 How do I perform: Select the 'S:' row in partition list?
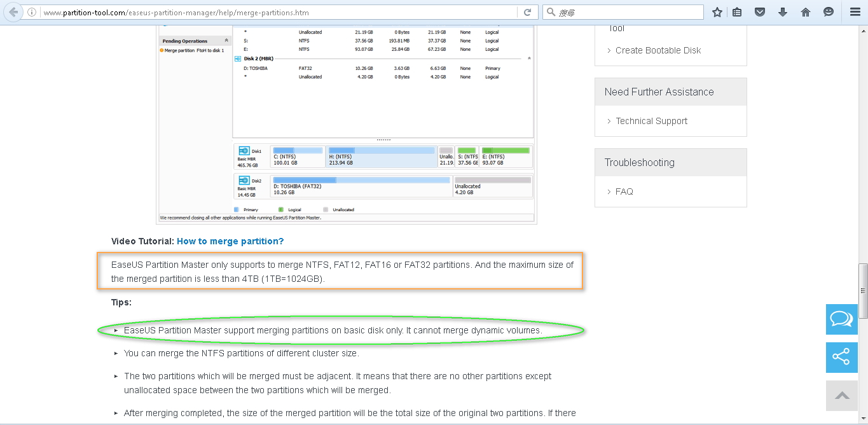(x=383, y=41)
